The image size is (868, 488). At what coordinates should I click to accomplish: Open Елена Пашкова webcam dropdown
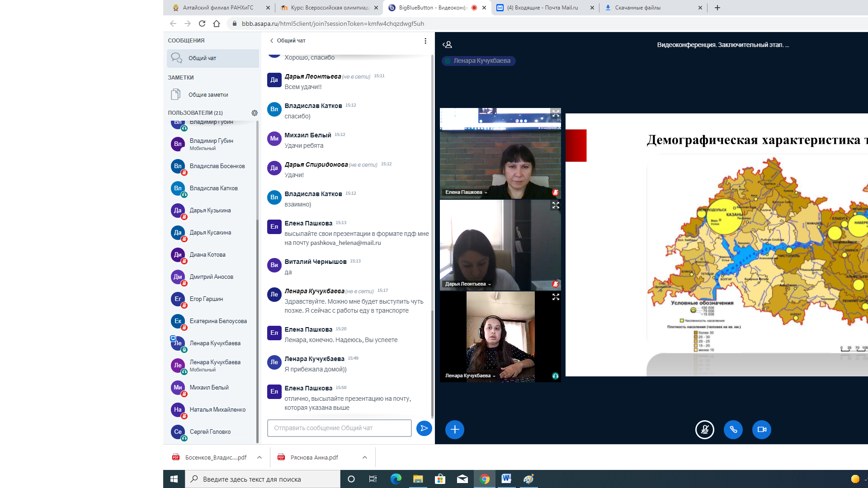pyautogui.click(x=466, y=192)
